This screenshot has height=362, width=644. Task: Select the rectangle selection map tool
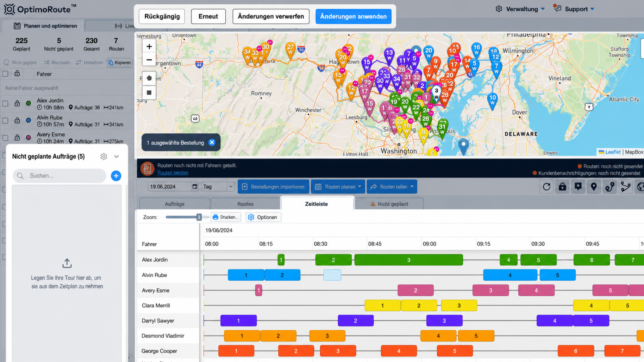click(149, 93)
